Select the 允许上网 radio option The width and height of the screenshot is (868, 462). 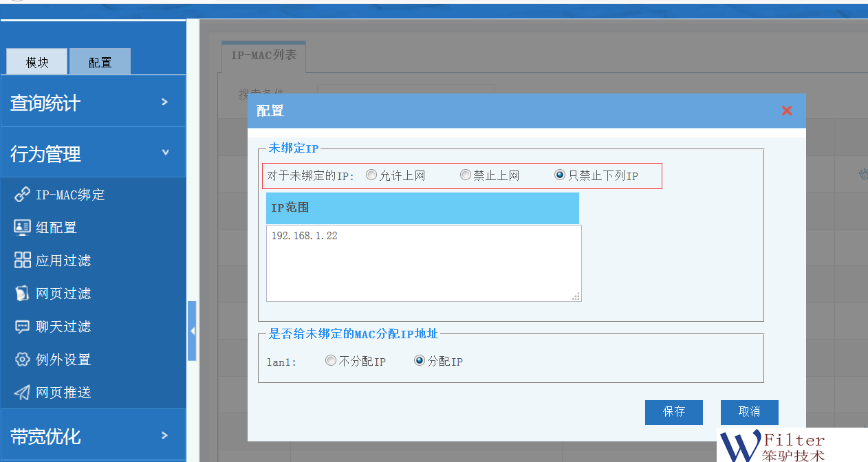(x=371, y=175)
